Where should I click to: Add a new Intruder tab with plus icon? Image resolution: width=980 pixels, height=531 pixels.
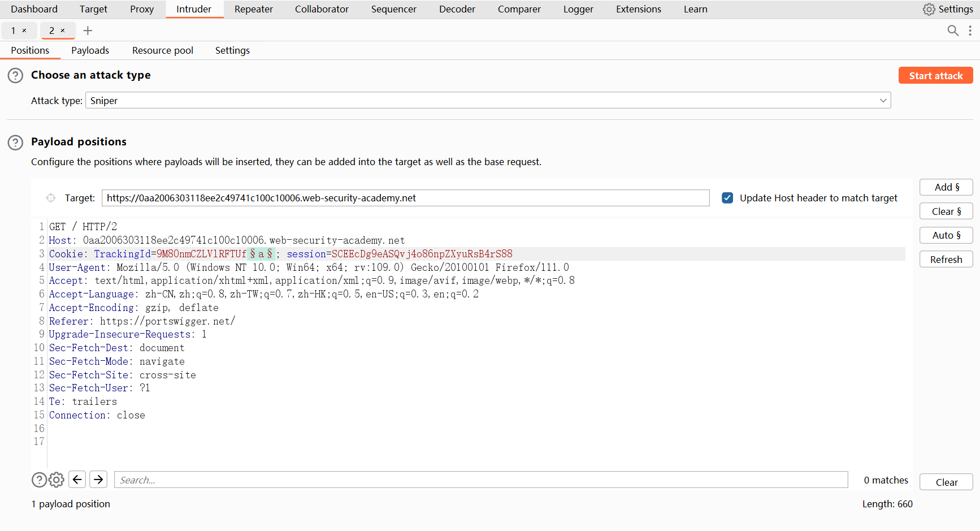88,31
